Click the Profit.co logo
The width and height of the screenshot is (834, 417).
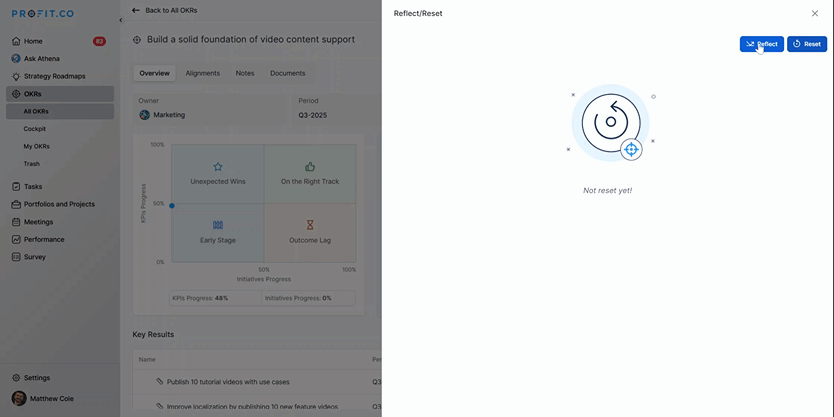[x=43, y=14]
